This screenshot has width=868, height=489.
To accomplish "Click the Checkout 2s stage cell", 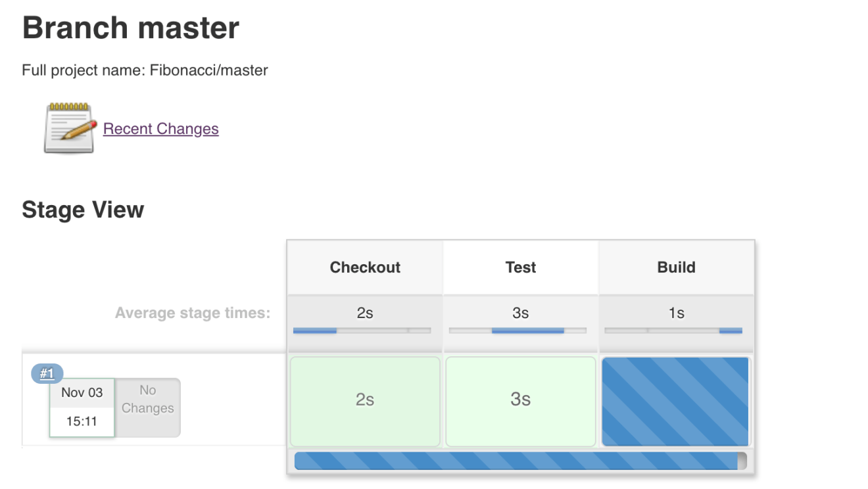I will point(365,402).
